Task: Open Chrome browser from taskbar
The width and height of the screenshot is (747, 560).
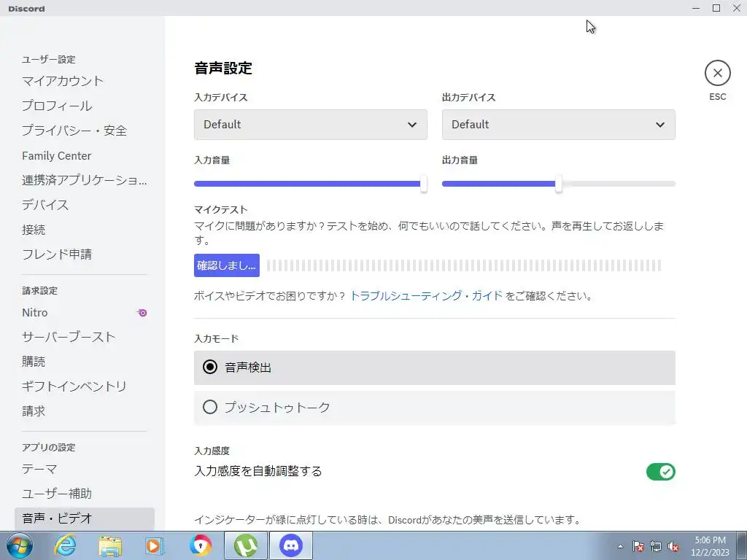Action: [x=200, y=545]
